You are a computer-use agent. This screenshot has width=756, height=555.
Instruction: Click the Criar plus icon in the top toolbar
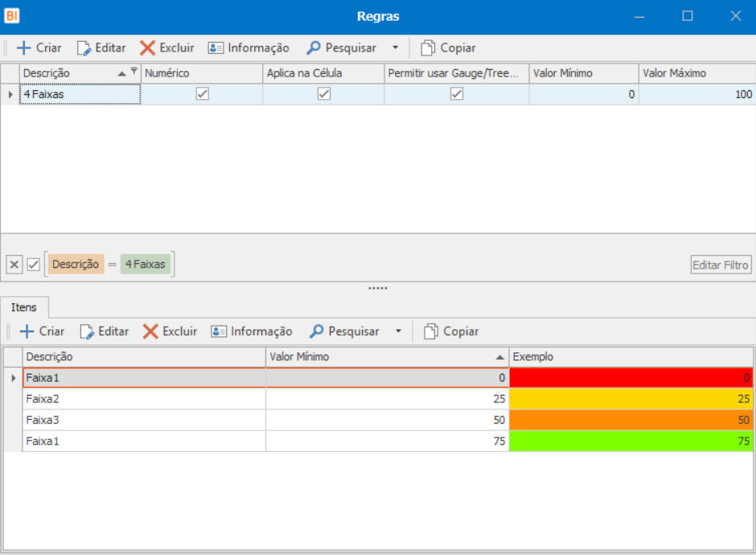click(23, 47)
